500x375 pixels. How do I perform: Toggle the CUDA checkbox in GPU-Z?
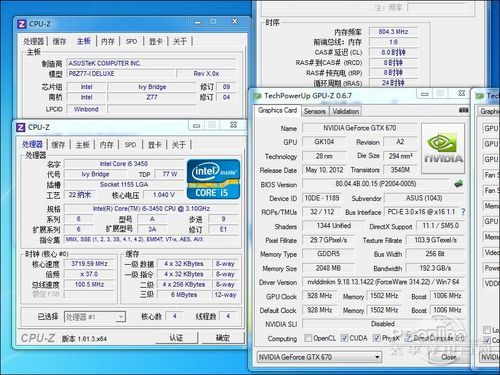(x=344, y=338)
